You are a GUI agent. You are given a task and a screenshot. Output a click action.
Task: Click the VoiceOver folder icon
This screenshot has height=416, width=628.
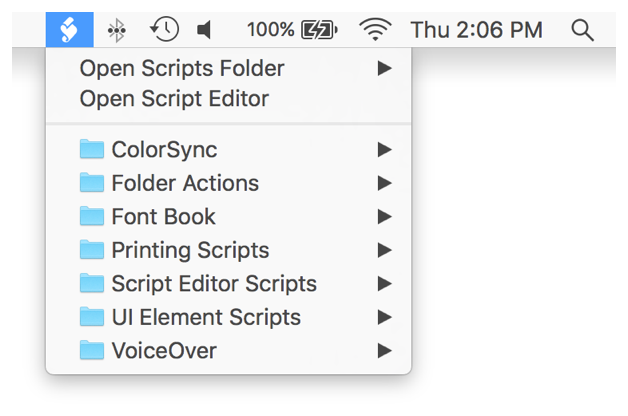[x=93, y=351]
